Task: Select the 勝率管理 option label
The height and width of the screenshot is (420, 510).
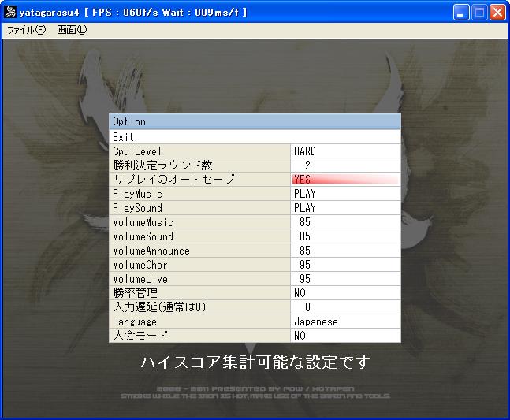Action: tap(199, 293)
